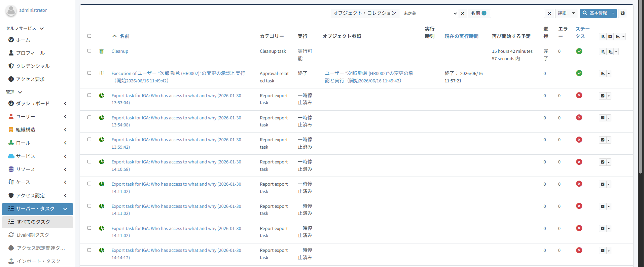Open the ホーム dashboard icon in sidebar

[x=11, y=40]
